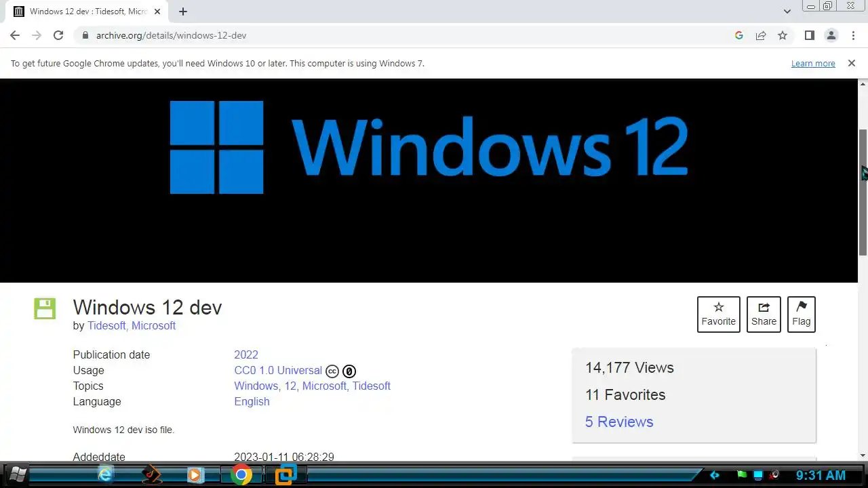Open the English language link

point(252,401)
